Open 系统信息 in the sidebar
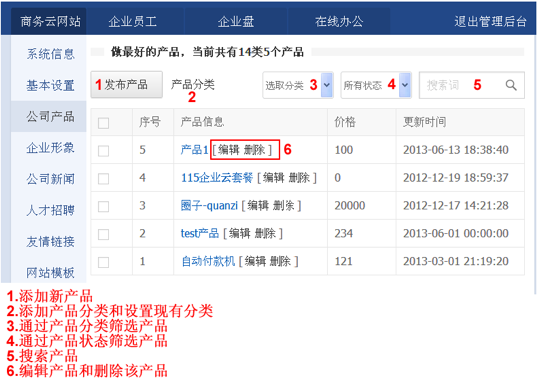 point(50,54)
